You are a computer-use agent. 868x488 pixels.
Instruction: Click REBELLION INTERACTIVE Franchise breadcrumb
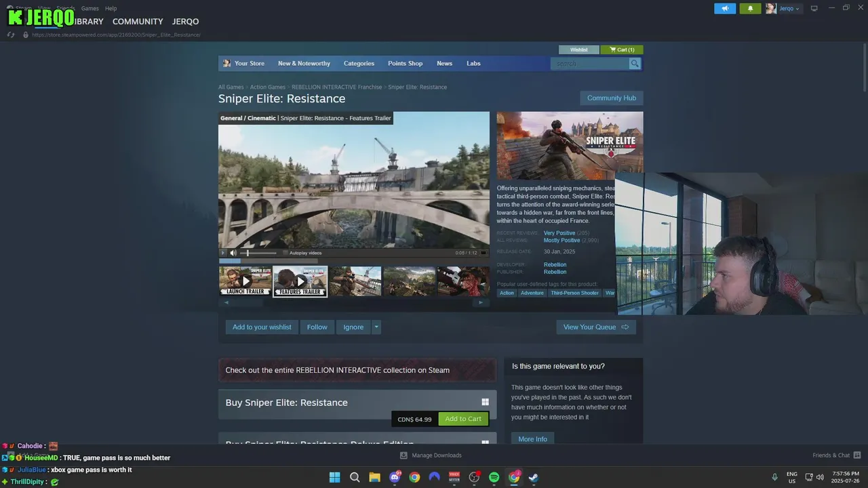click(x=336, y=87)
